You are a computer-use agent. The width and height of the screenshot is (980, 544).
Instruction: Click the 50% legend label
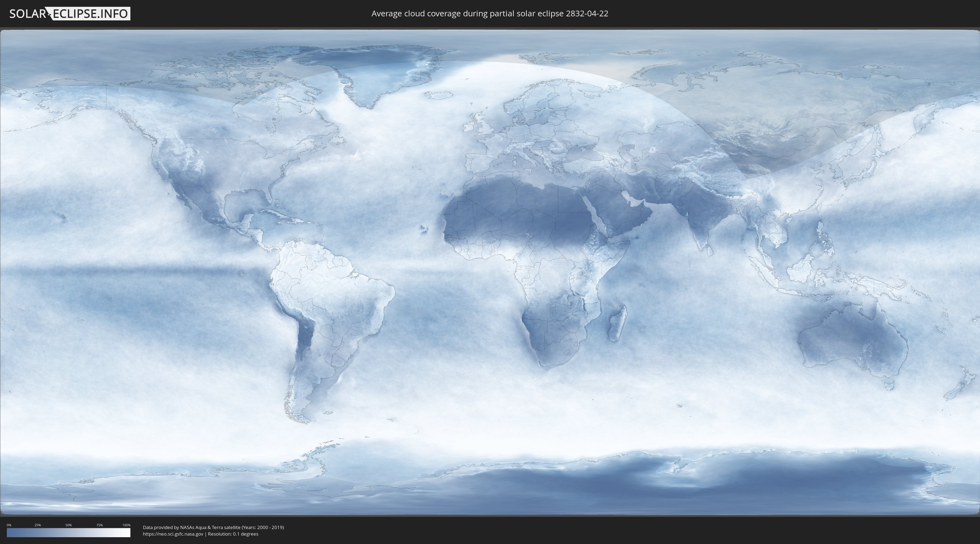[69, 525]
